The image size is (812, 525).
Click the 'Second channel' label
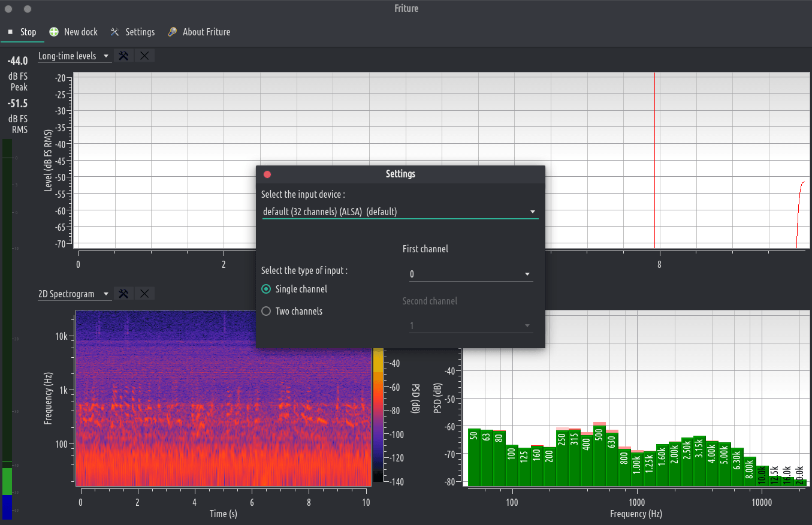tap(430, 301)
